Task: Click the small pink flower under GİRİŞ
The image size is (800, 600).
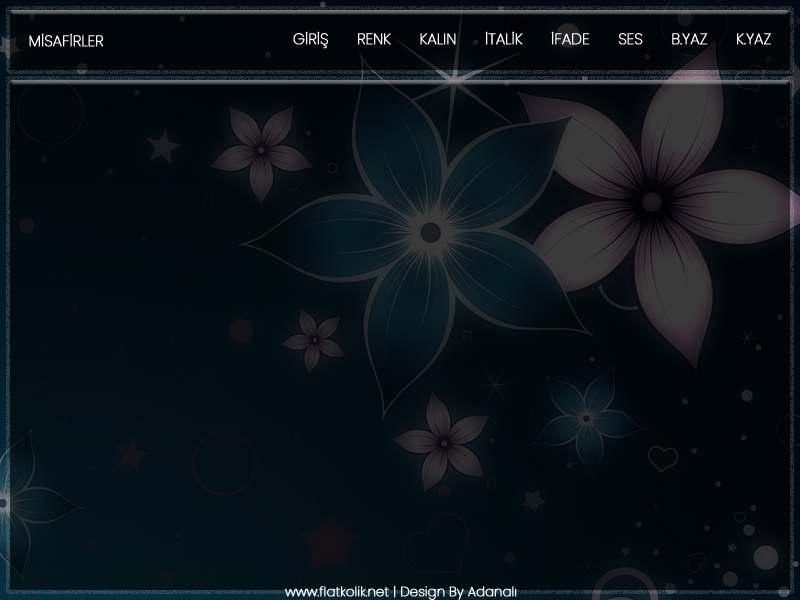Action: (x=261, y=150)
